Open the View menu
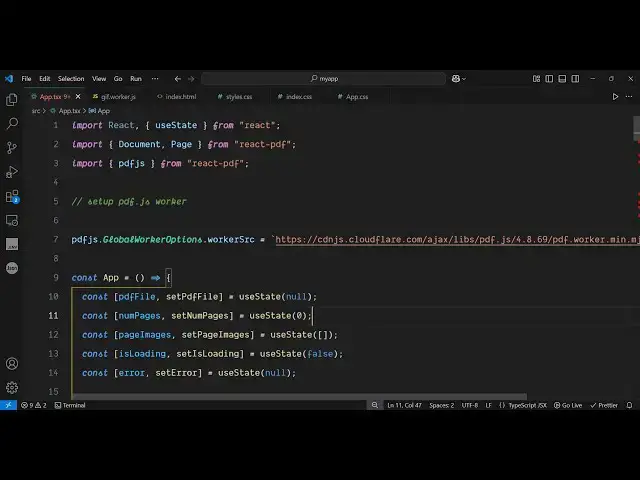Screen dimensions: 640x480 click(99, 79)
